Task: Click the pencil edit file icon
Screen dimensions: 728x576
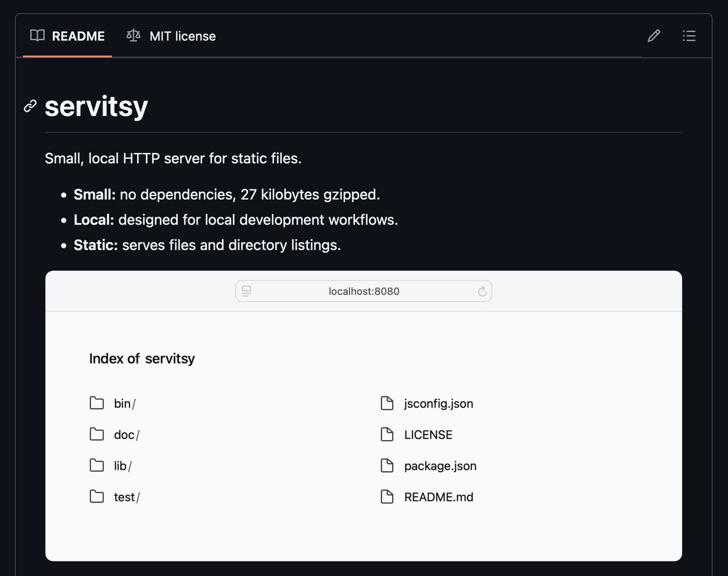Action: click(653, 36)
